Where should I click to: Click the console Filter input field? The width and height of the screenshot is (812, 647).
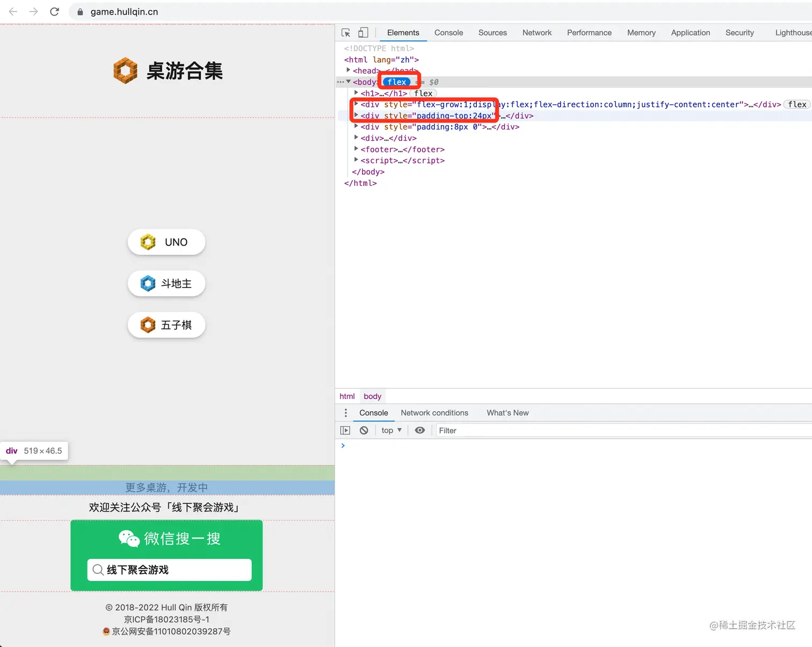[623, 430]
